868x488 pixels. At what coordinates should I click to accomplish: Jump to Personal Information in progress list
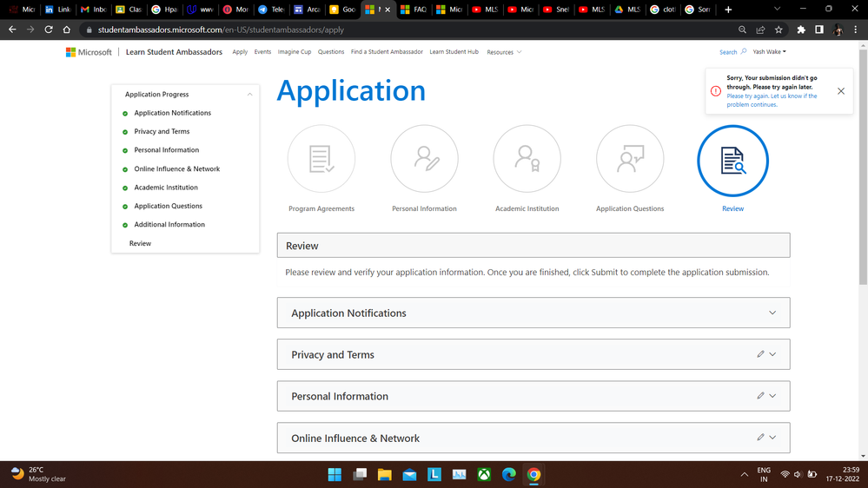pos(166,150)
